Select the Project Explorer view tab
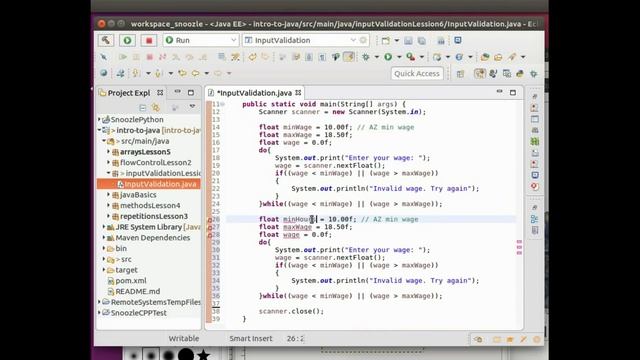 pyautogui.click(x=129, y=93)
